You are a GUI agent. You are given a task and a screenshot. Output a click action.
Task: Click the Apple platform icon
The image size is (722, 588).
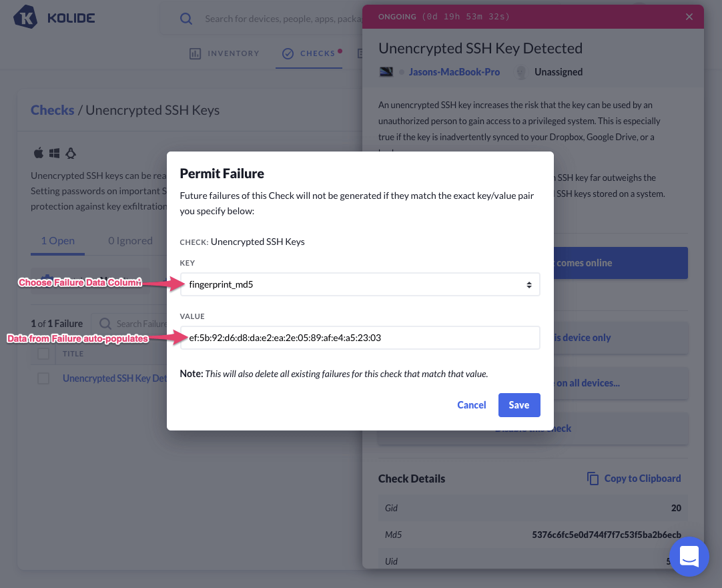pyautogui.click(x=38, y=154)
